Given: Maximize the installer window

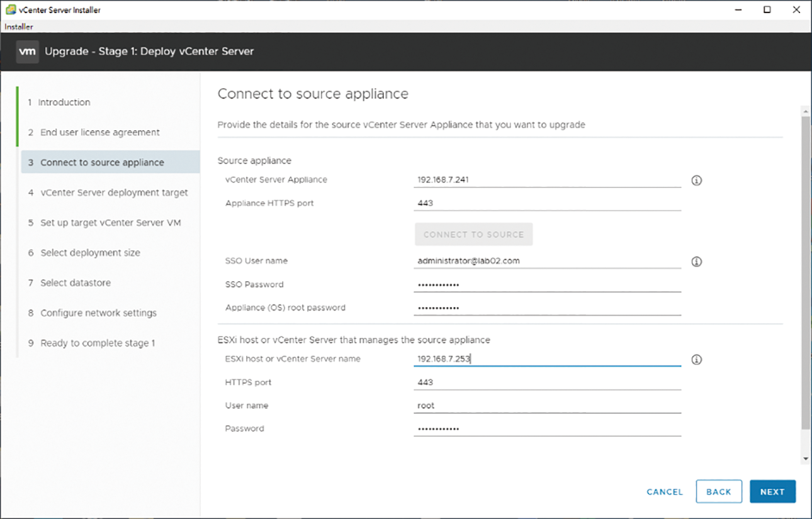Looking at the screenshot, I should (x=767, y=9).
